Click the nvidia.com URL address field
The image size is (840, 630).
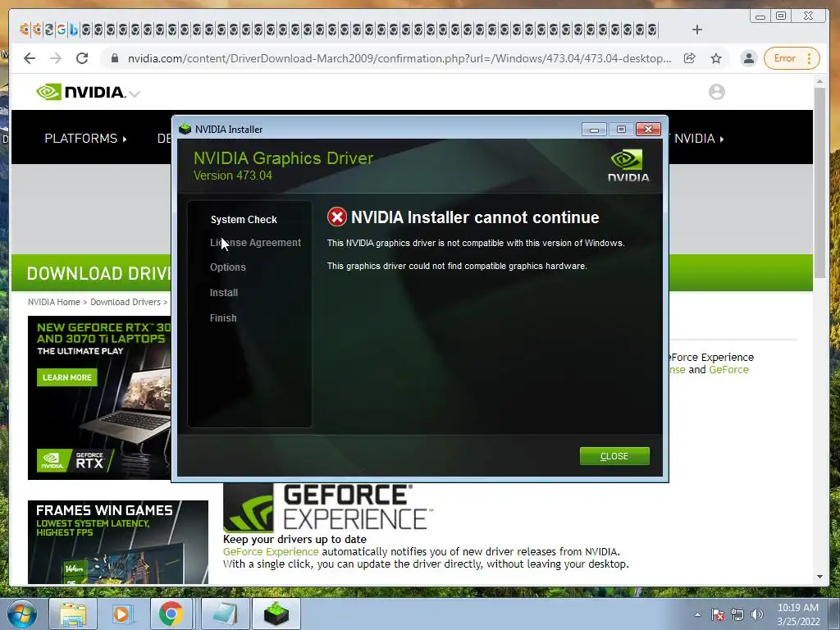tap(399, 58)
